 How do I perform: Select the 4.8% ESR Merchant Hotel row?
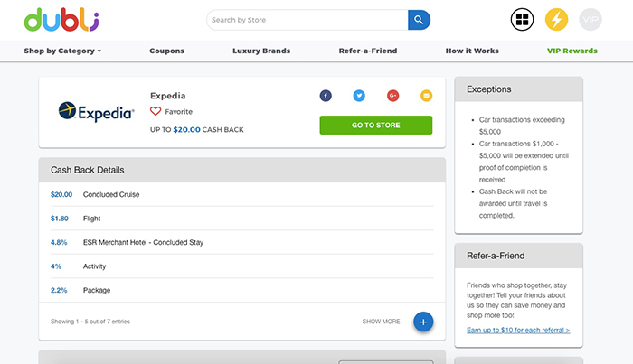[241, 242]
